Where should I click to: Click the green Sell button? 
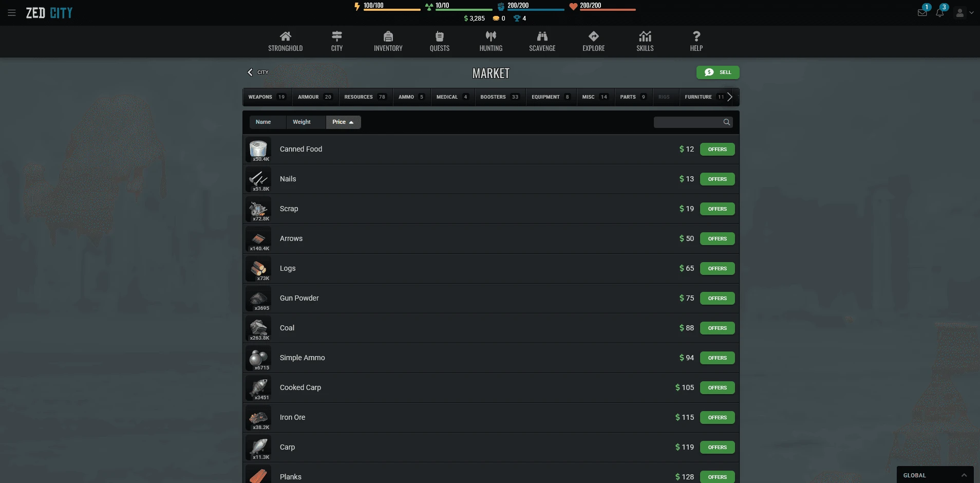point(718,72)
